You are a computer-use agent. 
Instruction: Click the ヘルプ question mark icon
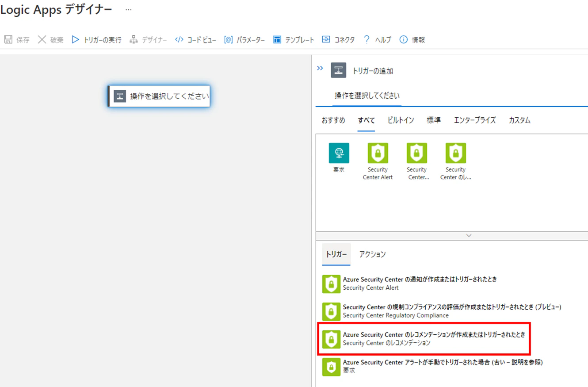[367, 40]
